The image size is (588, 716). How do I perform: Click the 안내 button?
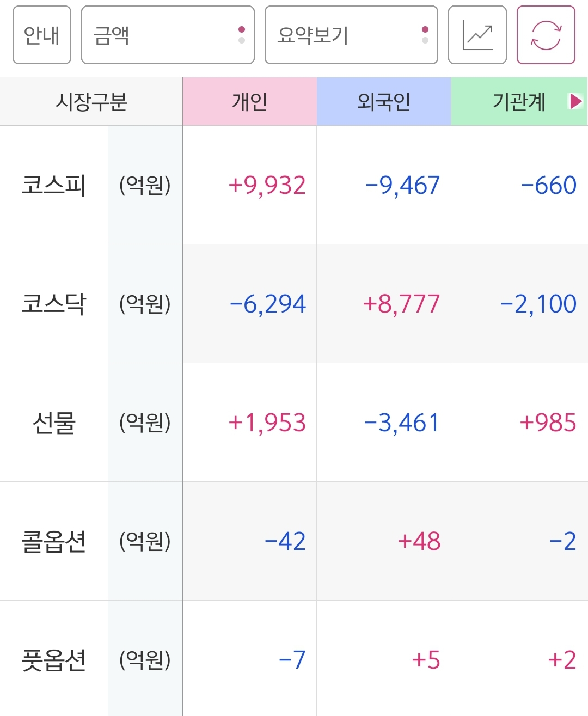(42, 35)
